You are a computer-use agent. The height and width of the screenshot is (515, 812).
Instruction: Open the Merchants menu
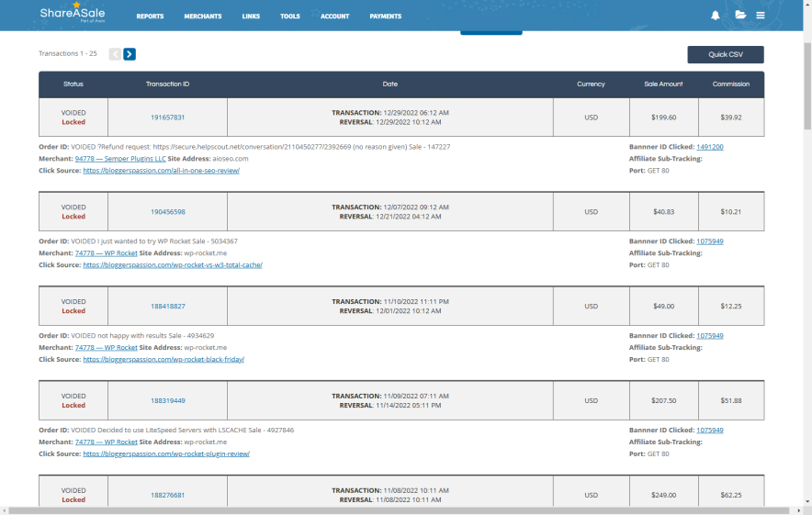[x=202, y=17]
